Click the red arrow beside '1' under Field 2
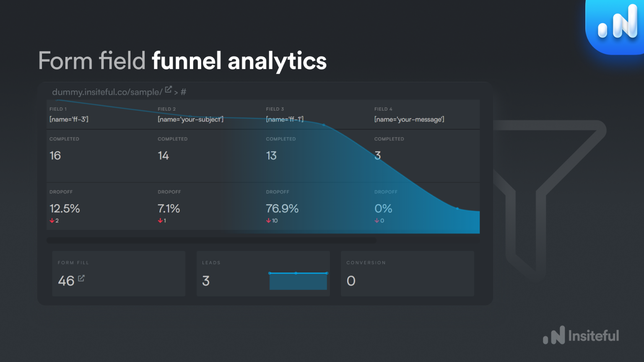Viewport: 644px width, 362px height. [160, 220]
